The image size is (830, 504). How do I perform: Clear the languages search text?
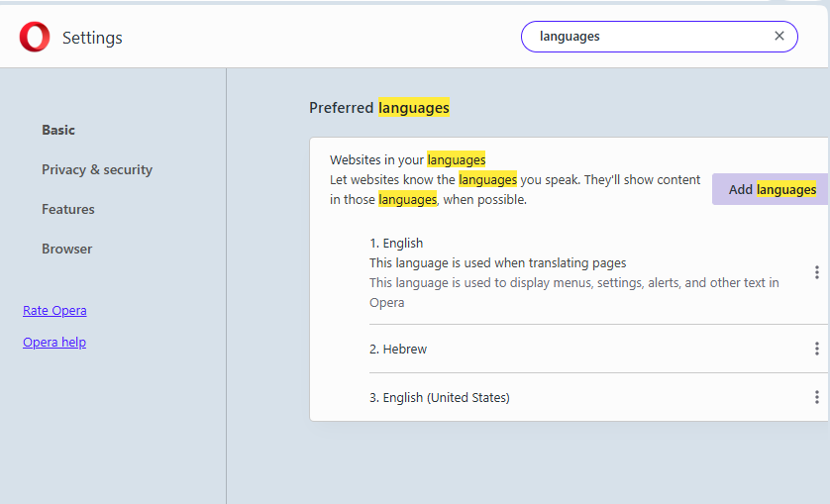point(779,37)
